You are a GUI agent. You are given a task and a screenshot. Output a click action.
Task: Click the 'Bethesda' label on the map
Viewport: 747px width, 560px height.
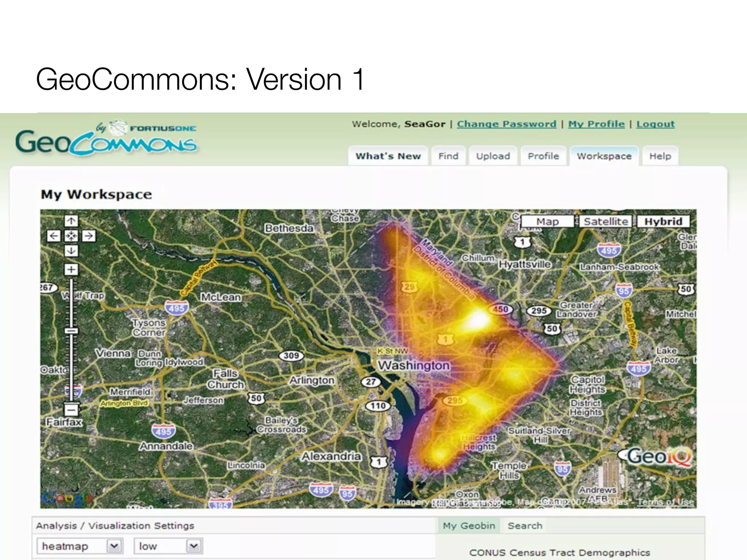289,228
